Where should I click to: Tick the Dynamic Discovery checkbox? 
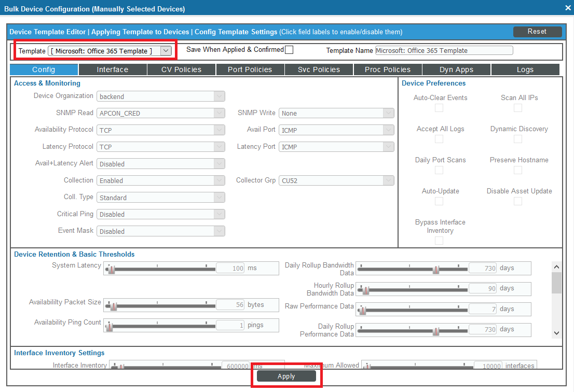[517, 139]
